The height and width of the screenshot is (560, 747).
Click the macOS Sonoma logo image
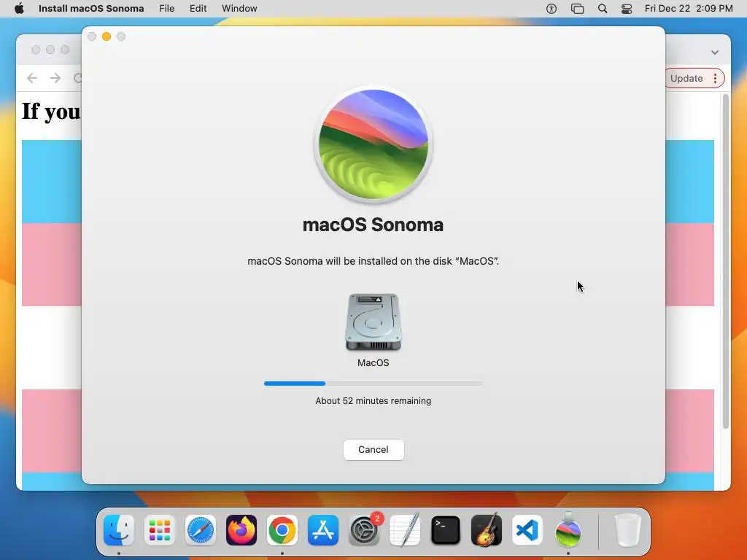373,144
